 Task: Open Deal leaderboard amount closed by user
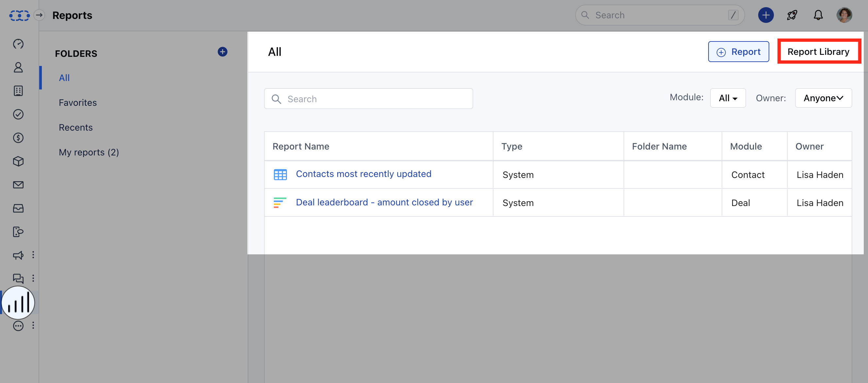coord(384,202)
